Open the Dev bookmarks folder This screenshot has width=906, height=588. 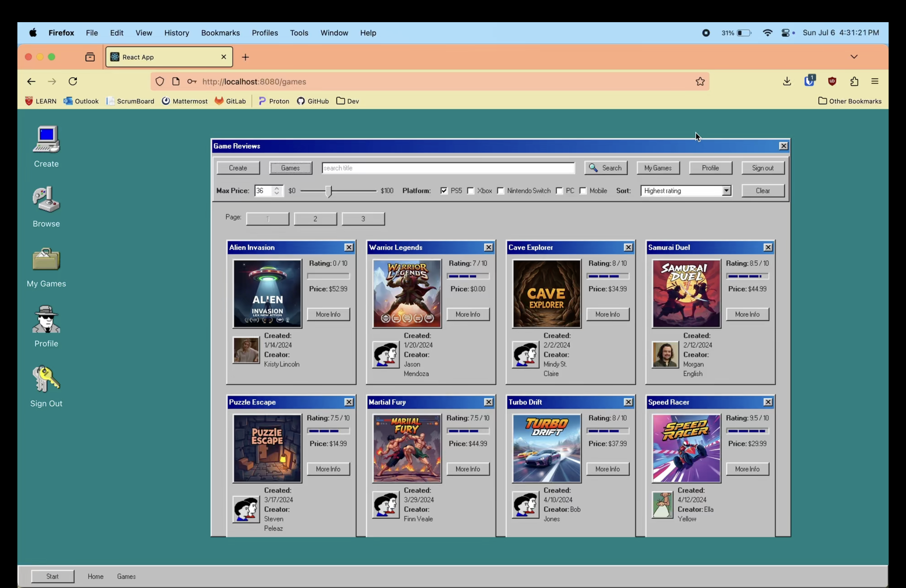pos(348,101)
